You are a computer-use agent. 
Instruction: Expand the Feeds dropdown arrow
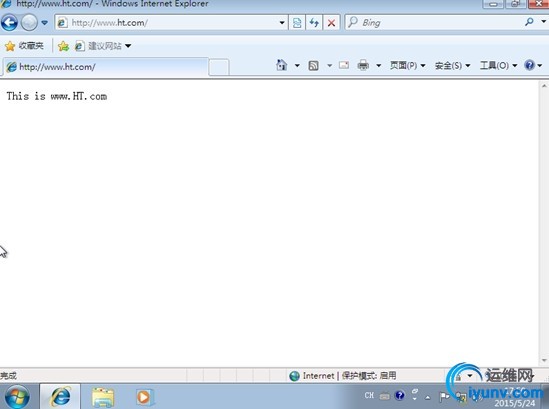pyautogui.click(x=329, y=65)
